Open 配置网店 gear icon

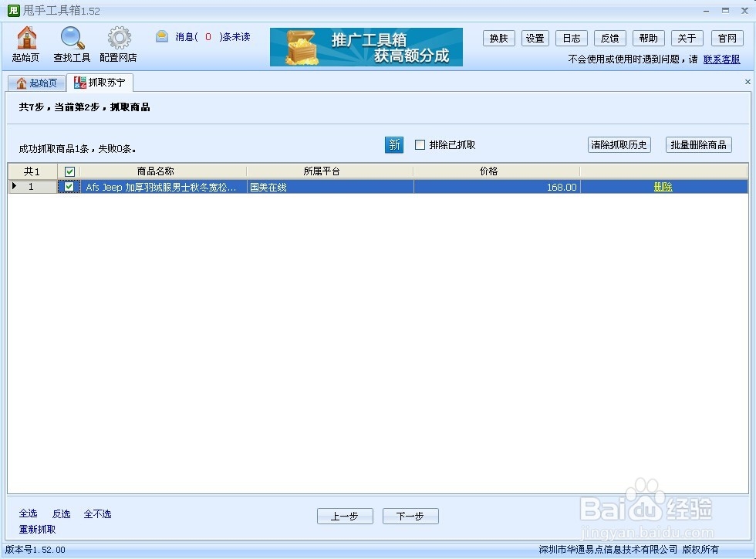coord(119,37)
